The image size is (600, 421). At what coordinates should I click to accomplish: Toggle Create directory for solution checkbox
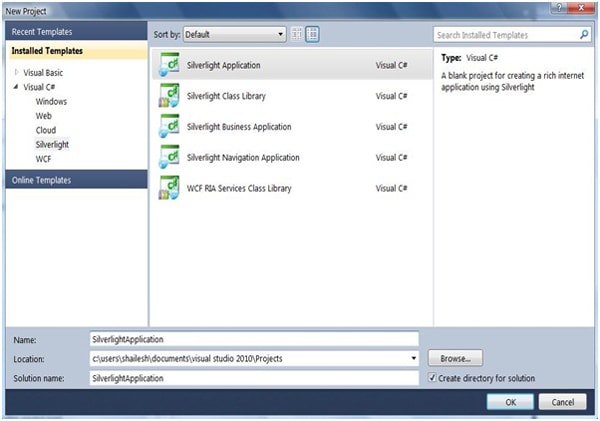tap(431, 379)
